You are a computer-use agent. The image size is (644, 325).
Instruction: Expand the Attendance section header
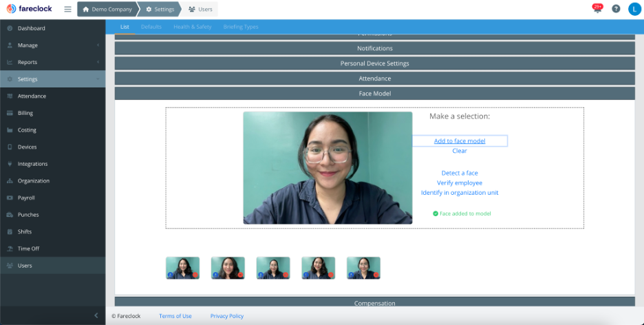374,78
